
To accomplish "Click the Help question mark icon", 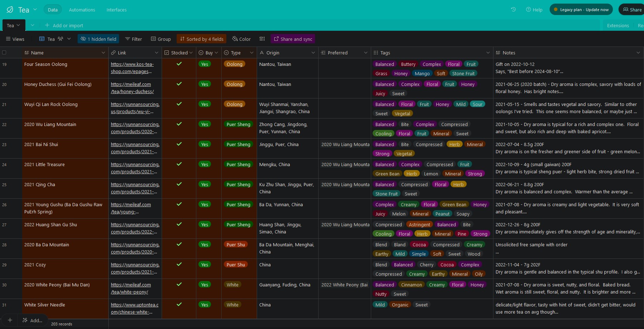I will click(x=528, y=10).
